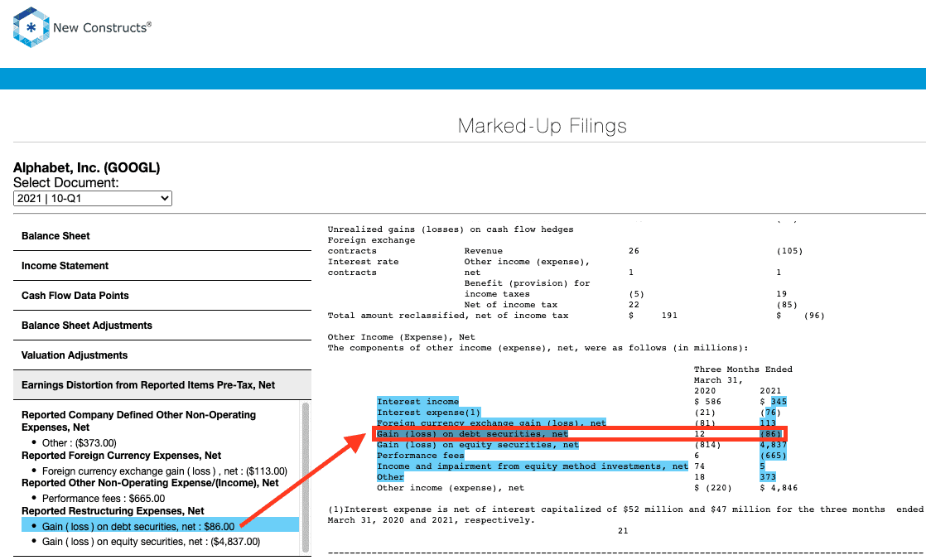
Task: Expand Balance Sheet Adjustments section
Action: point(162,326)
